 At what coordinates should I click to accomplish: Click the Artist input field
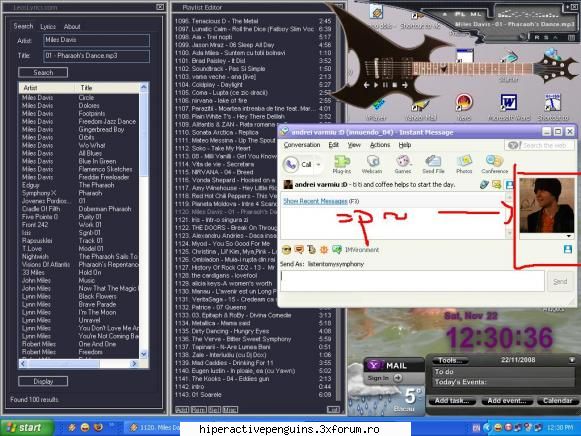(97, 40)
